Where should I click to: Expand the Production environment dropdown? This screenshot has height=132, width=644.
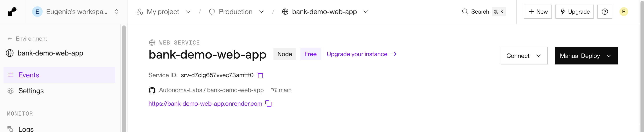(x=236, y=12)
